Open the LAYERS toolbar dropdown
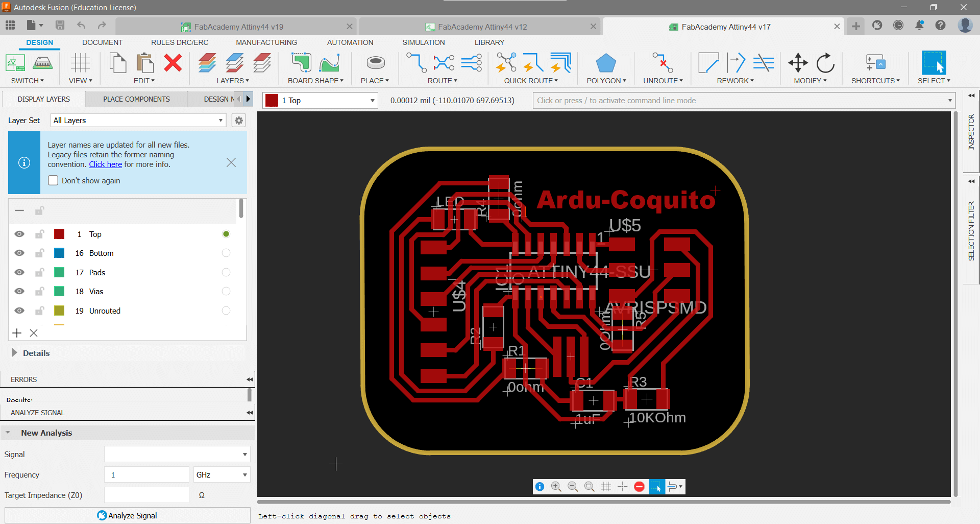980x524 pixels. tap(233, 81)
